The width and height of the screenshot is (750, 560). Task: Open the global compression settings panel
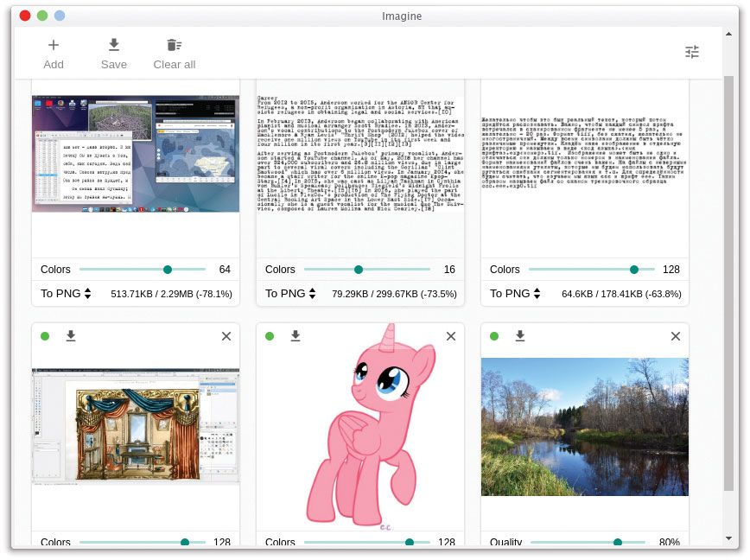(x=691, y=52)
